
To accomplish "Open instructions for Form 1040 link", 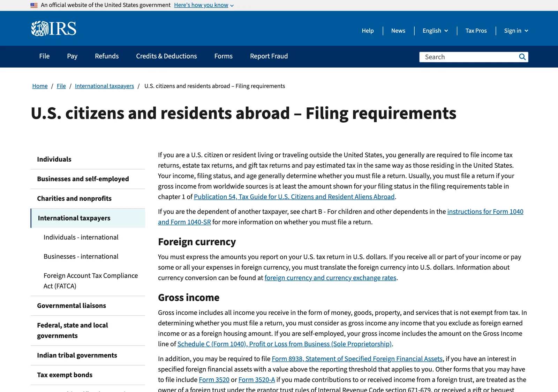I will click(485, 212).
